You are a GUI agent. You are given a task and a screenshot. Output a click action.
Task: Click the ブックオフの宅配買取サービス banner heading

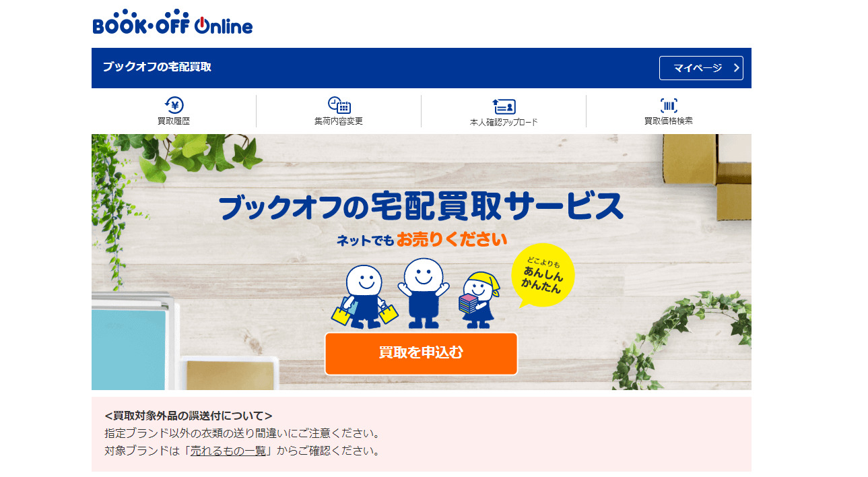tap(421, 205)
